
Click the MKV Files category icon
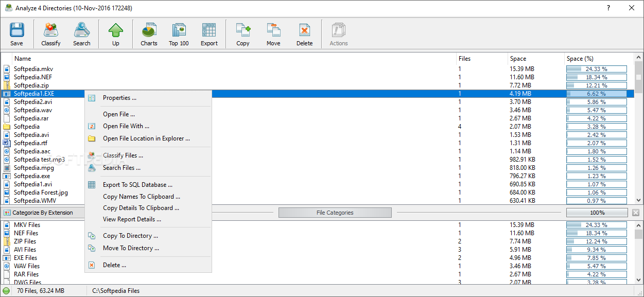tap(7, 225)
